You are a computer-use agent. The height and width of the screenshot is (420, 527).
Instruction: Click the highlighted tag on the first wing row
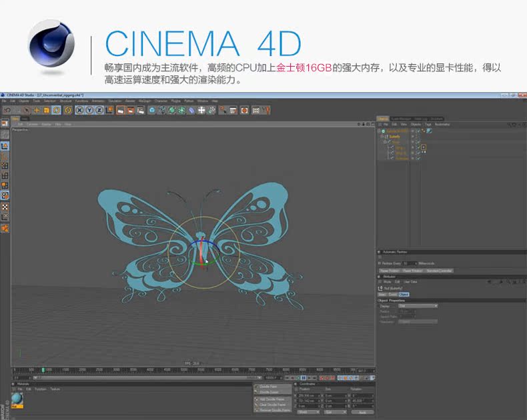(x=424, y=147)
